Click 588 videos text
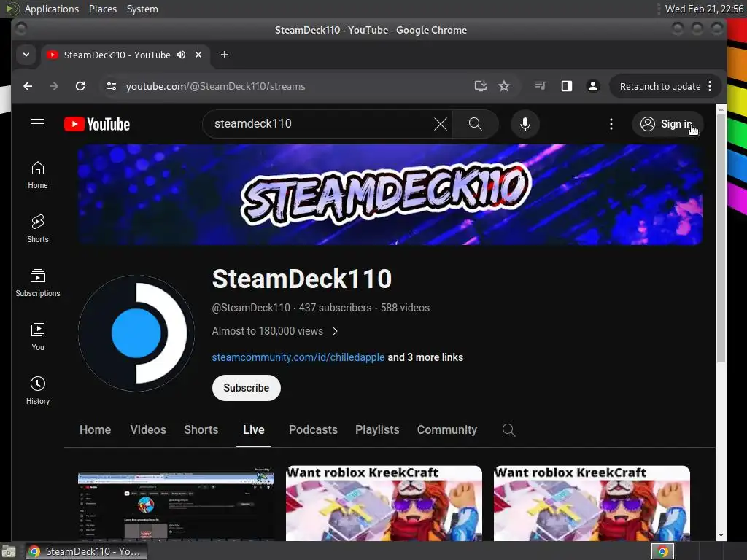Viewport: 747px width, 560px height. pos(405,308)
